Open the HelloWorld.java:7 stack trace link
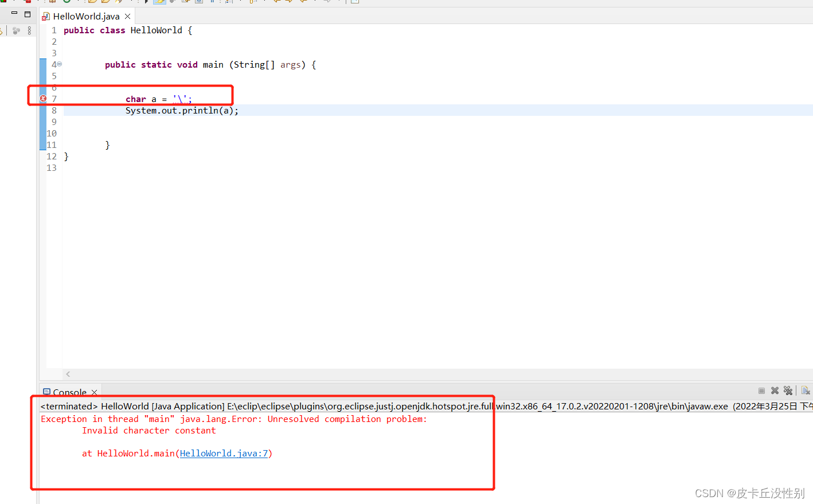This screenshot has height=504, width=813. coord(224,453)
